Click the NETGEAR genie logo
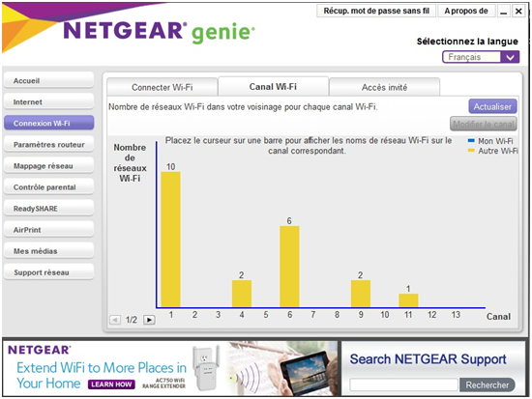The height and width of the screenshot is (399, 532). [159, 32]
